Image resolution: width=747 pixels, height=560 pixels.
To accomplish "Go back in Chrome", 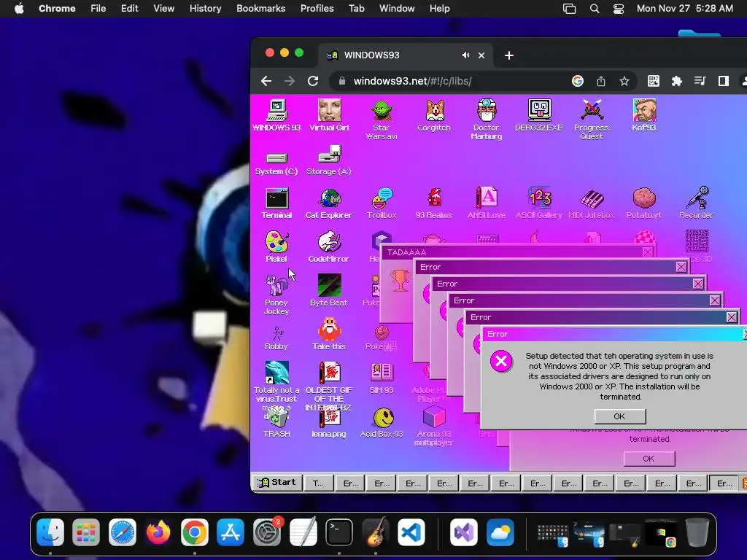I will tap(266, 81).
